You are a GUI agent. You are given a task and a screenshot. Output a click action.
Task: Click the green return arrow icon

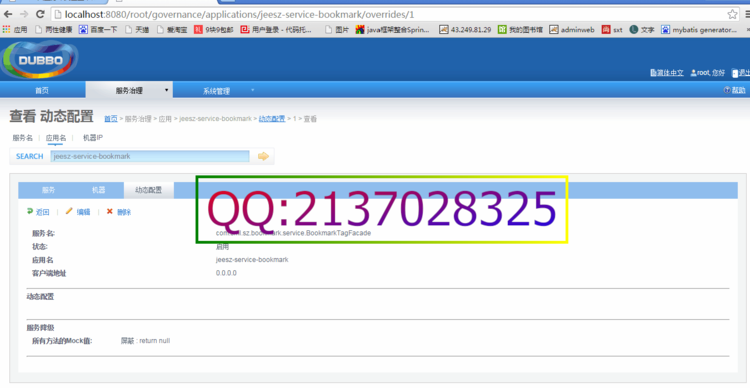30,211
